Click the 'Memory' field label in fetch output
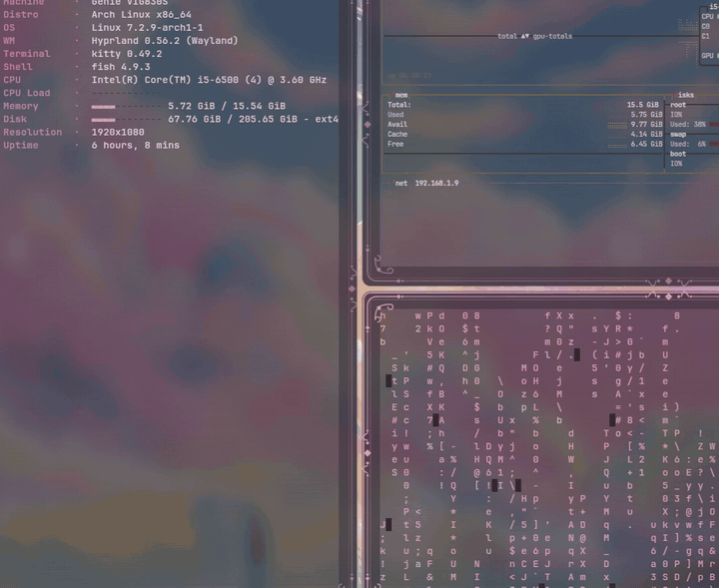Screen dimensions: 719x588 point(21,106)
